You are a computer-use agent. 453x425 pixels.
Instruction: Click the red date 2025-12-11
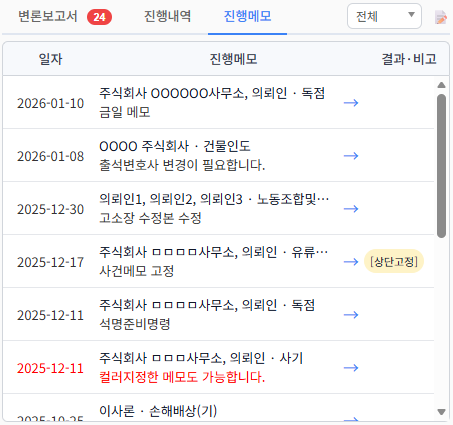click(50, 368)
